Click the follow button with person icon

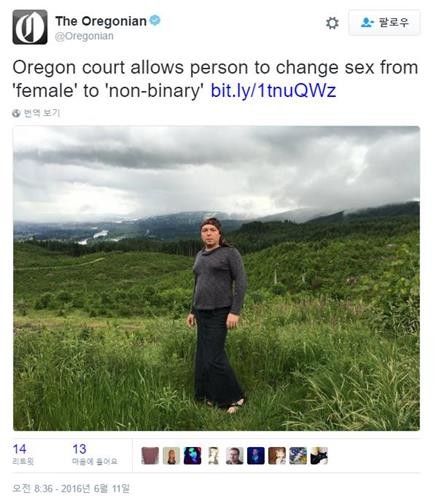384,23
